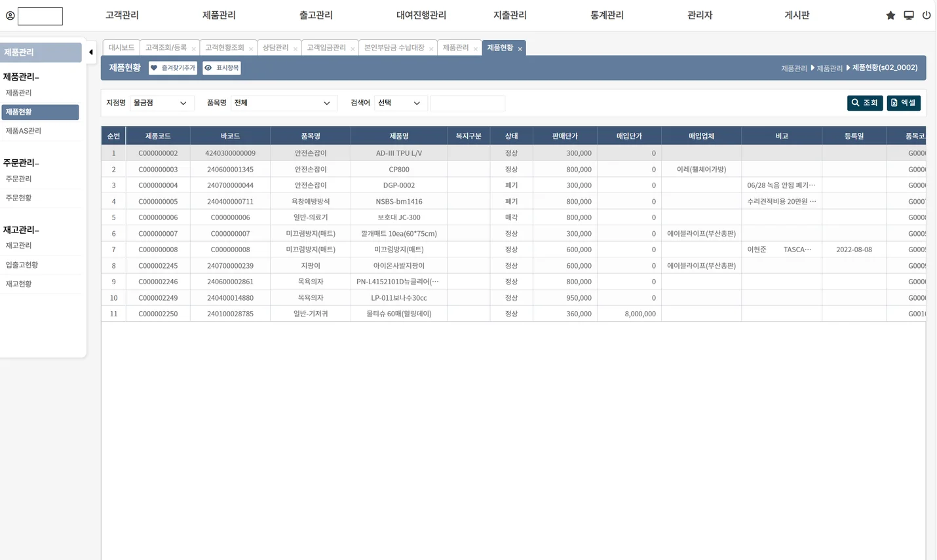Close the 상담관리 tab
Viewport: 937px width, 560px height.
[x=296, y=49]
